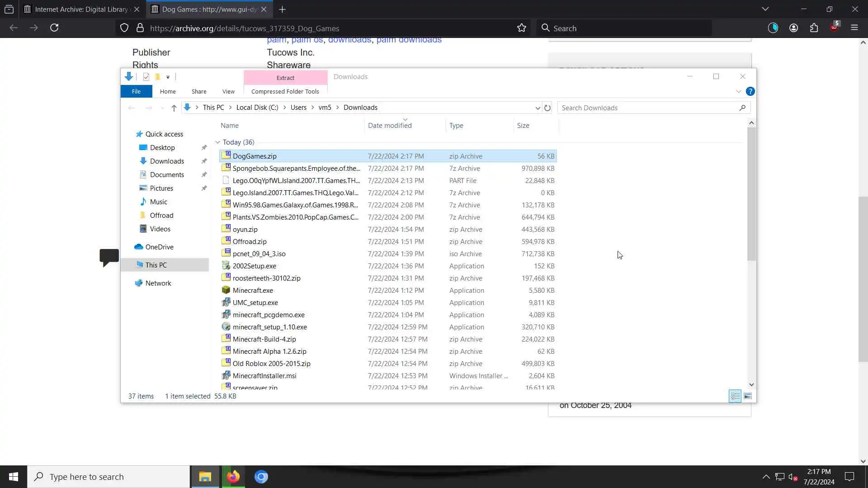Click the Quick Access properties checkmark icon
The width and height of the screenshot is (868, 488).
146,77
